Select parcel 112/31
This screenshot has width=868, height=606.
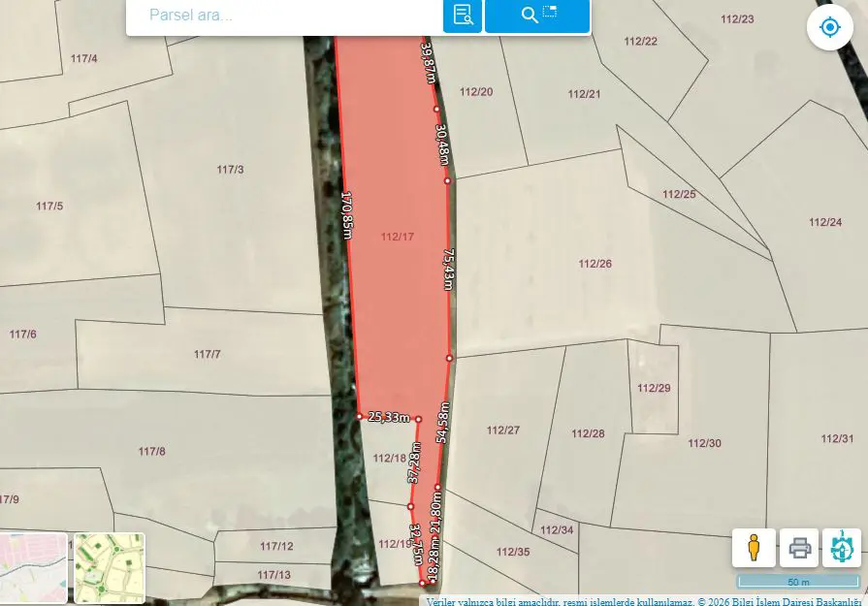(x=837, y=439)
